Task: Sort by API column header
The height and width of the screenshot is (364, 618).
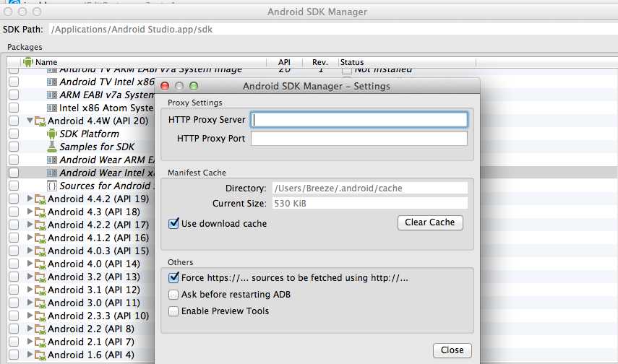Action: click(x=284, y=62)
